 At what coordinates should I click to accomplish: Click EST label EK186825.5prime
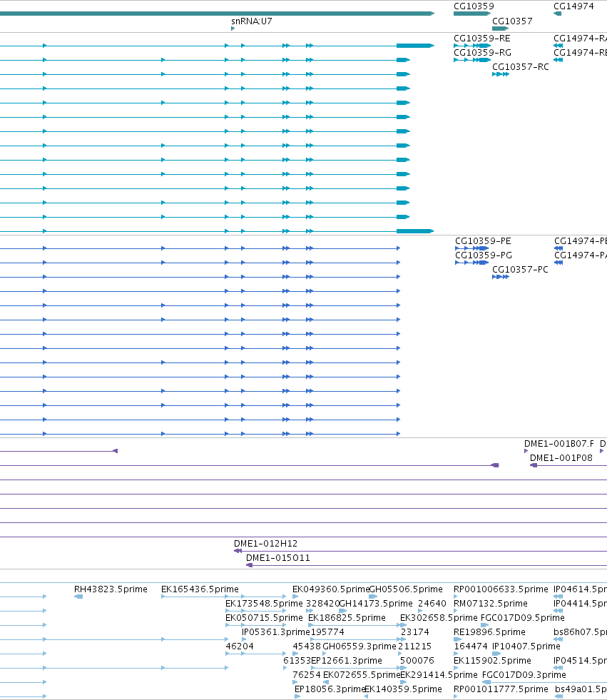pyautogui.click(x=347, y=618)
